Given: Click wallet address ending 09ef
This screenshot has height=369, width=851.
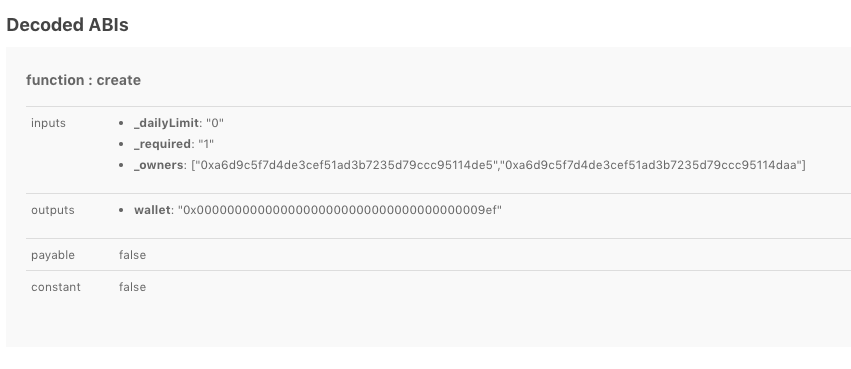Looking at the screenshot, I should [x=340, y=210].
